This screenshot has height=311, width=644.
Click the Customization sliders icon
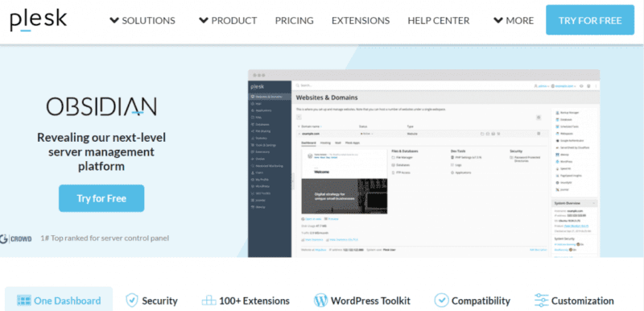point(541,301)
